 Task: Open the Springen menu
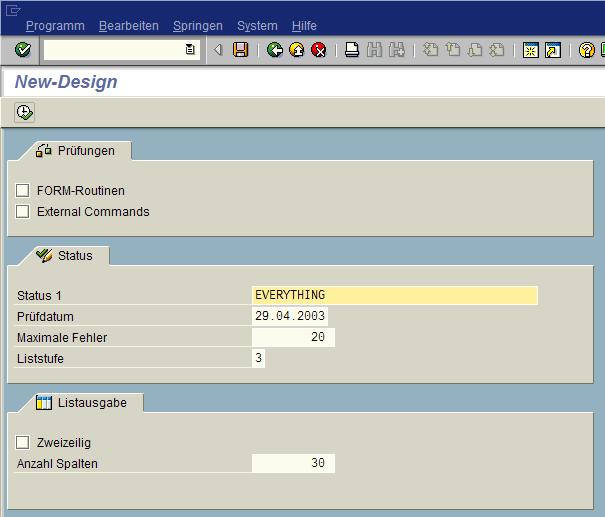click(197, 25)
